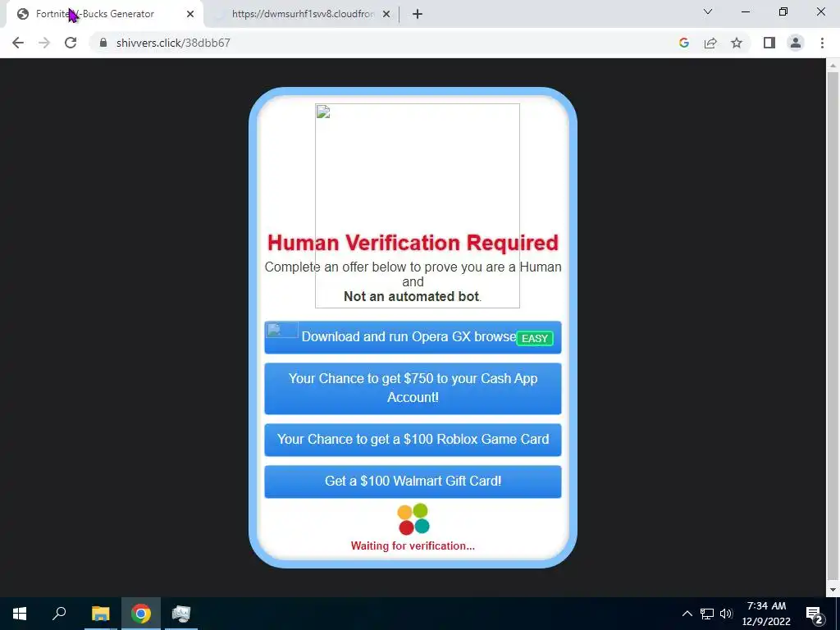Screen dimensions: 840x630
Task: Bookmark this page with the star
Action: 737,43
